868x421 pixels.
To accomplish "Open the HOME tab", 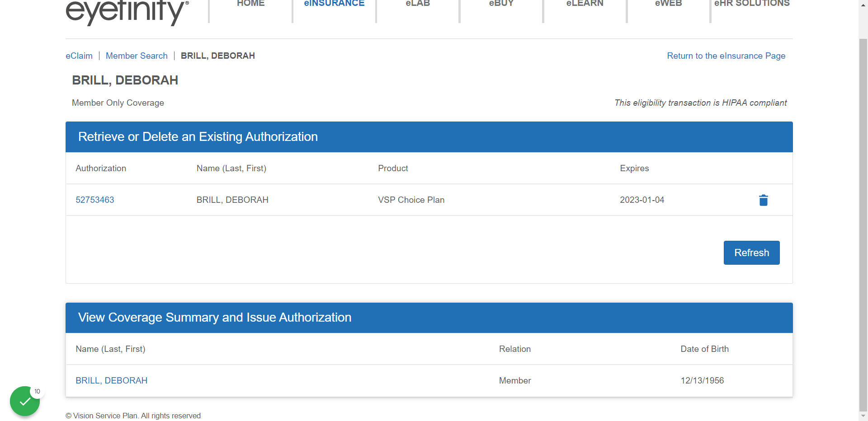I will (x=251, y=4).
